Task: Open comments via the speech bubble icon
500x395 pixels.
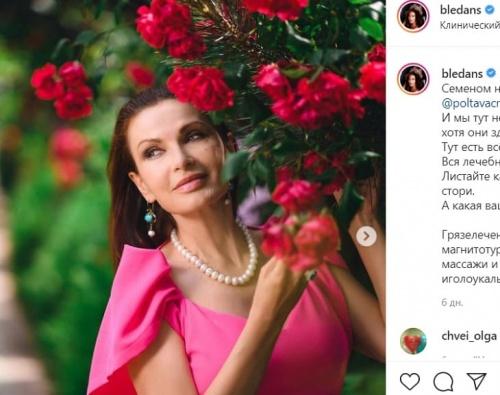Action: 443,381
